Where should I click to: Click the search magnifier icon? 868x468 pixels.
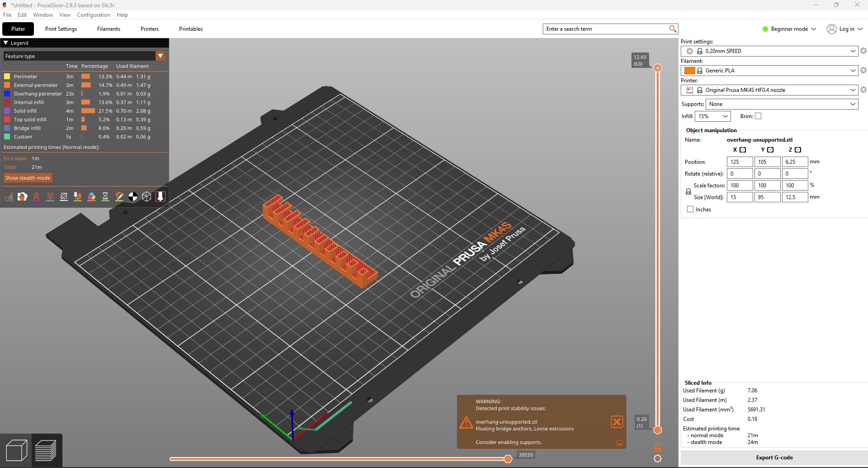pyautogui.click(x=673, y=29)
